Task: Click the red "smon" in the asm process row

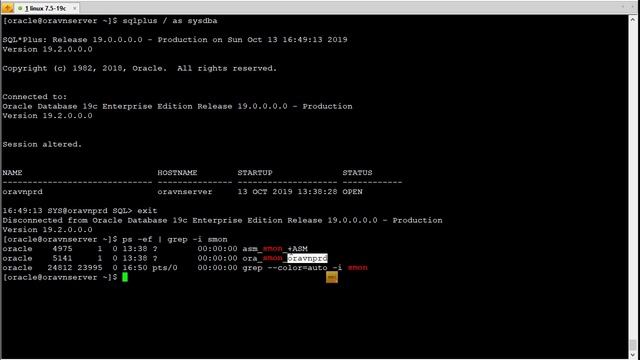Action: 272,249
